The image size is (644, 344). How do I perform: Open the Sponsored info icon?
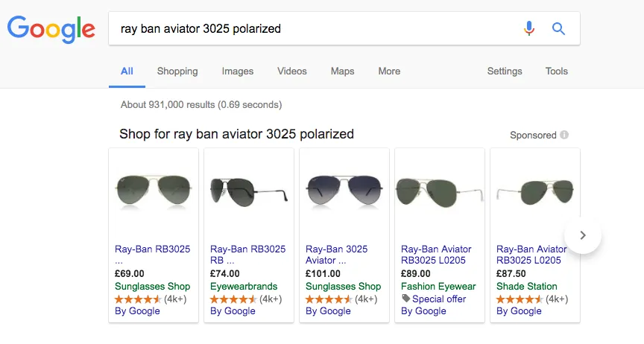(x=564, y=135)
